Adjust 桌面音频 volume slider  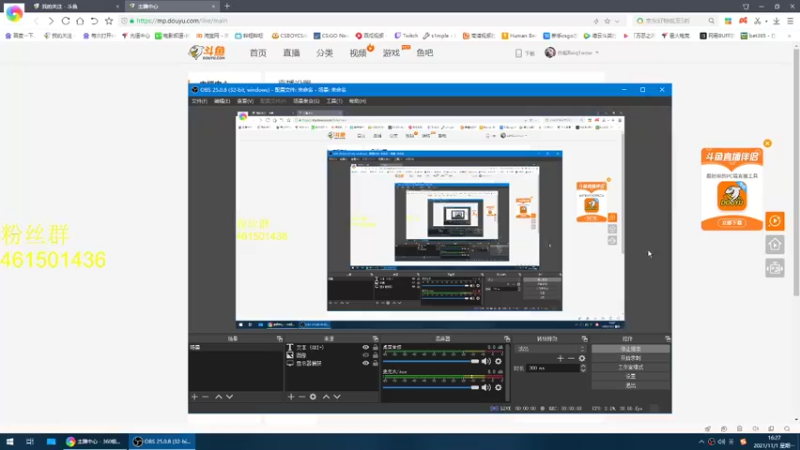[x=431, y=361]
